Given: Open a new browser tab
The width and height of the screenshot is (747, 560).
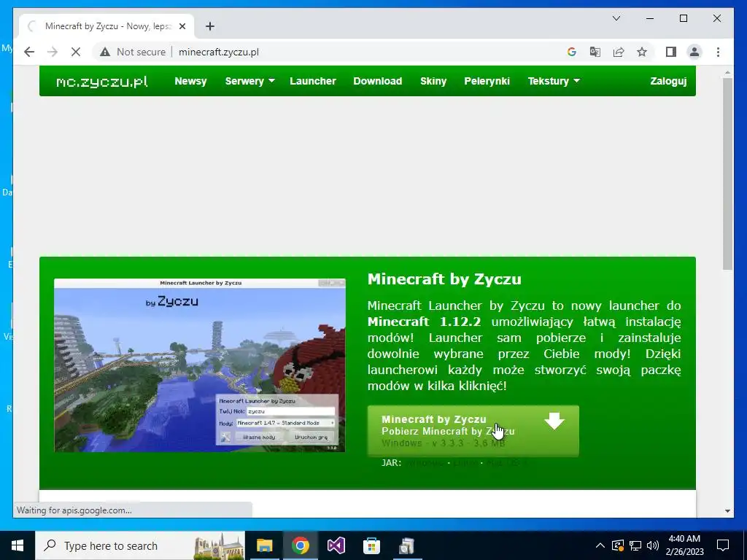Looking at the screenshot, I should click(210, 26).
